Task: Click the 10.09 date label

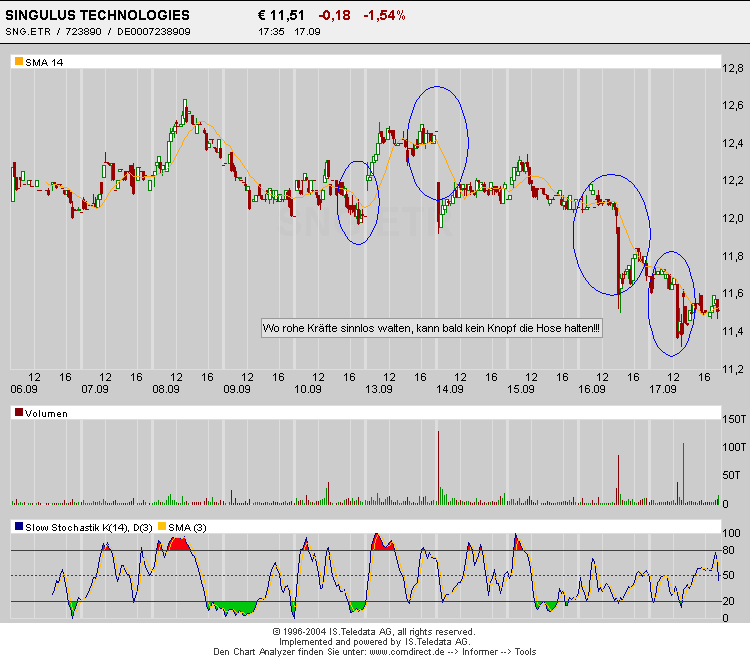Action: click(308, 389)
